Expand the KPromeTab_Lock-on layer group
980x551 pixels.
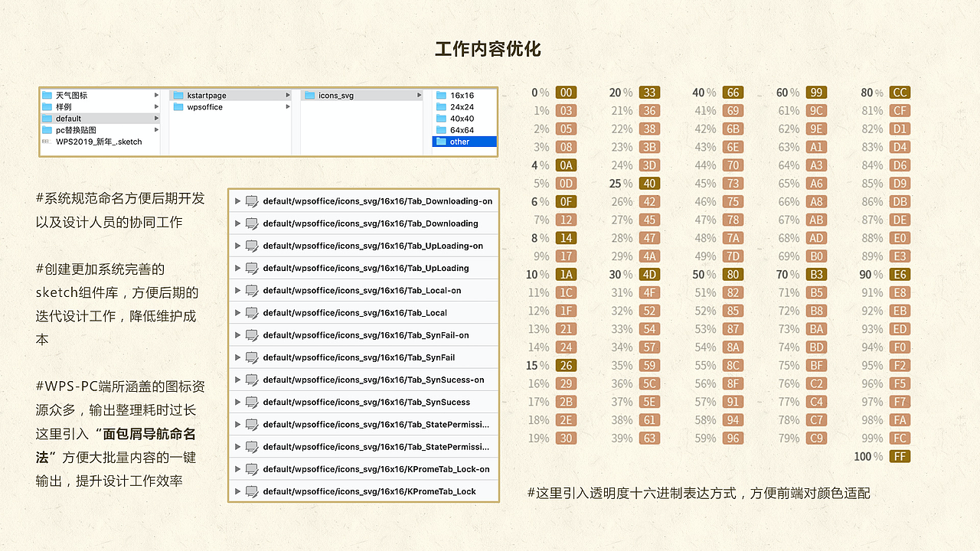(x=237, y=469)
